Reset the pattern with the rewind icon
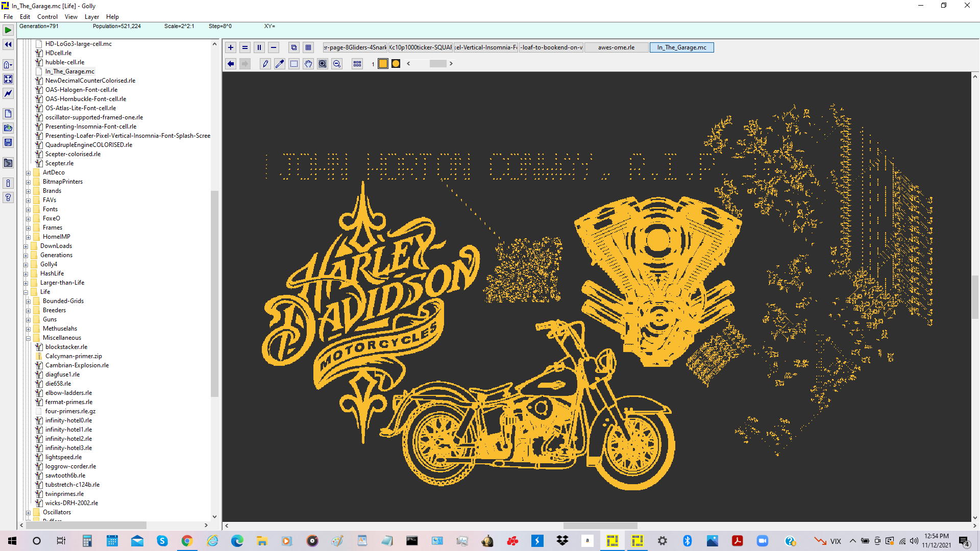This screenshot has width=980, height=551. click(x=8, y=44)
